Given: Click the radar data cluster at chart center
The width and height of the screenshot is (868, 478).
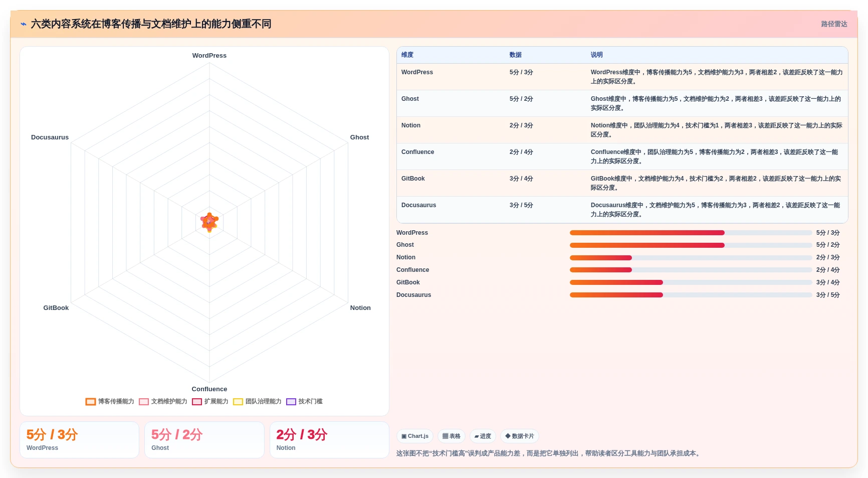Looking at the screenshot, I should tap(209, 222).
